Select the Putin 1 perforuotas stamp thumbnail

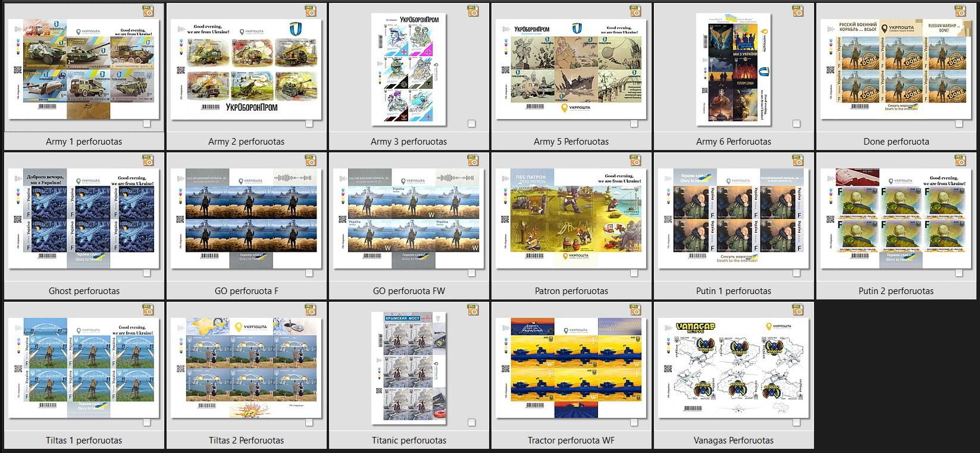[x=734, y=218]
